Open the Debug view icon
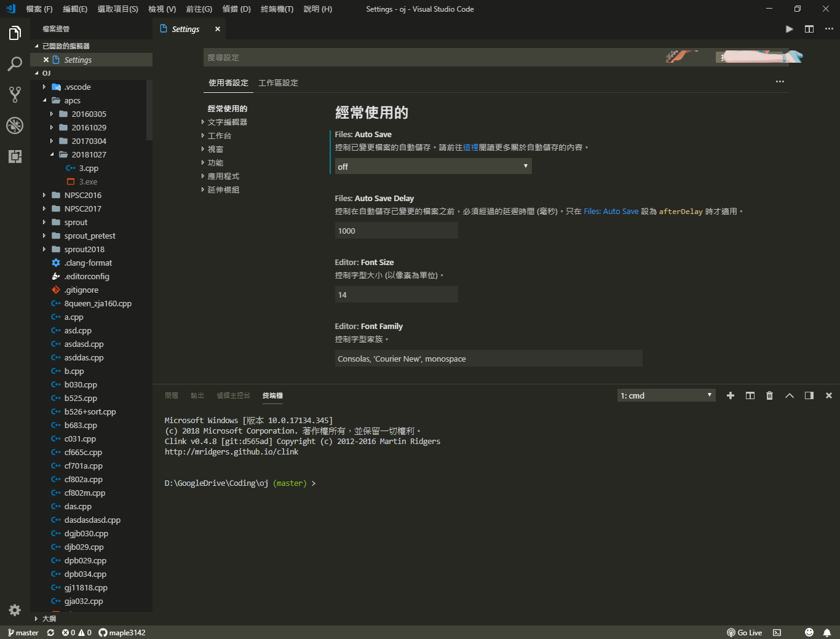Image resolution: width=840 pixels, height=639 pixels. [15, 125]
